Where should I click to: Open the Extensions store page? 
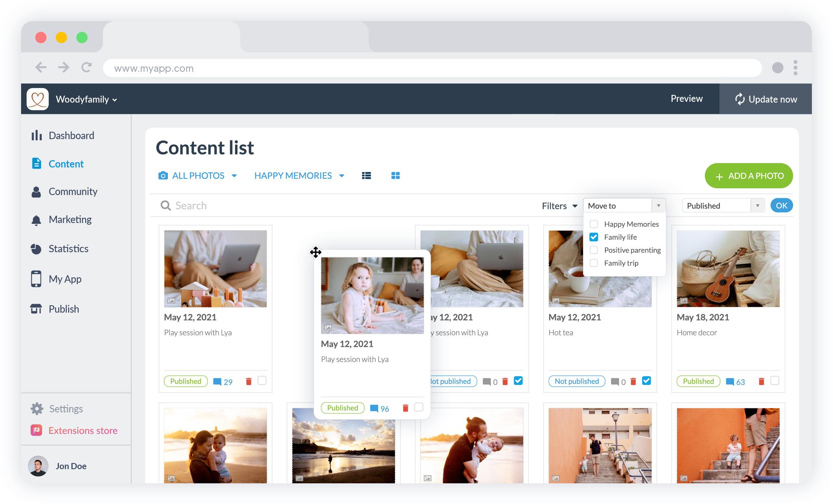tap(83, 430)
